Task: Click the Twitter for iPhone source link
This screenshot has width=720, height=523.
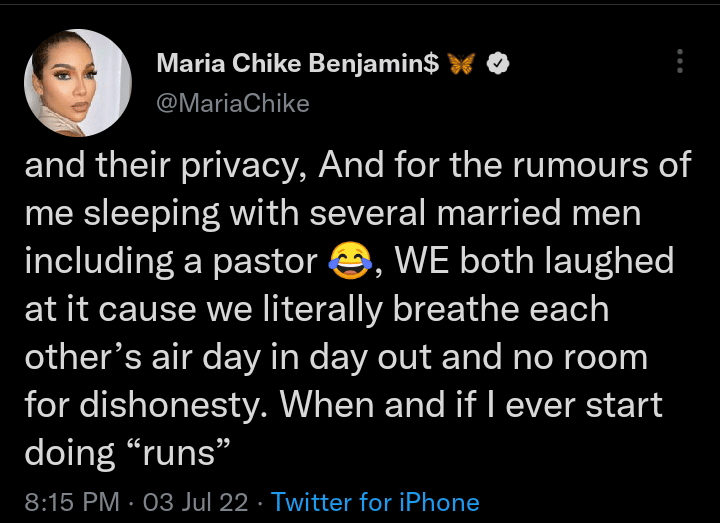Action: point(375,501)
